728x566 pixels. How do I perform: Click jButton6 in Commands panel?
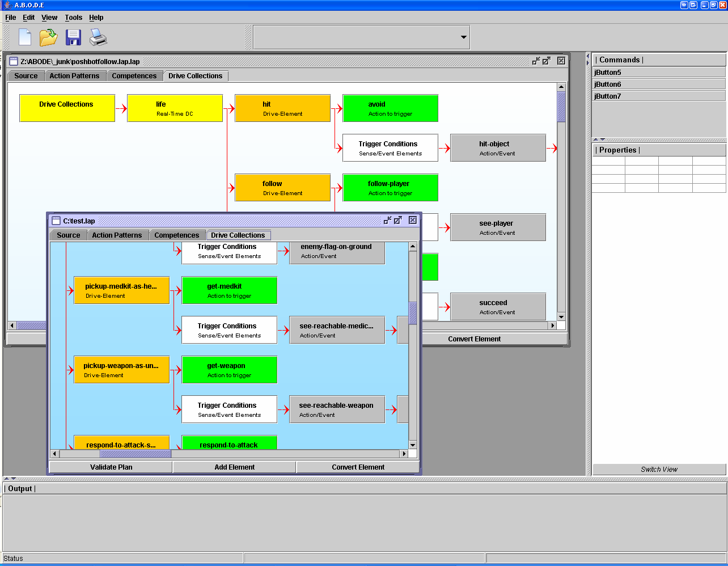[x=658, y=85]
